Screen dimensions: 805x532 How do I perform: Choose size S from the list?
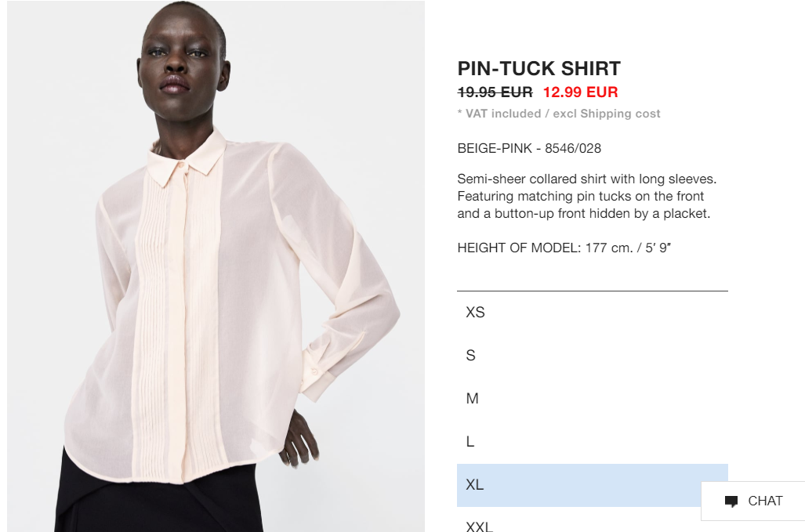coord(593,356)
